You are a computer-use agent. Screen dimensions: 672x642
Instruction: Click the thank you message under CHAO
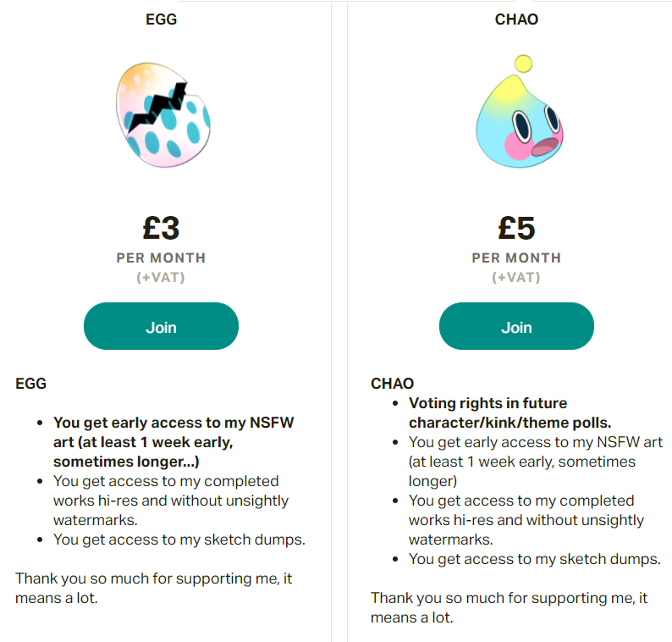(510, 607)
